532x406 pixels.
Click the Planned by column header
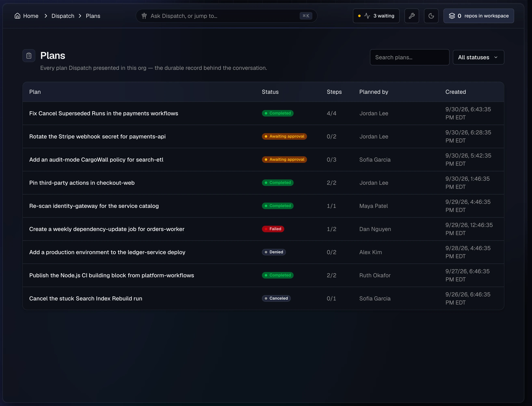tap(374, 92)
